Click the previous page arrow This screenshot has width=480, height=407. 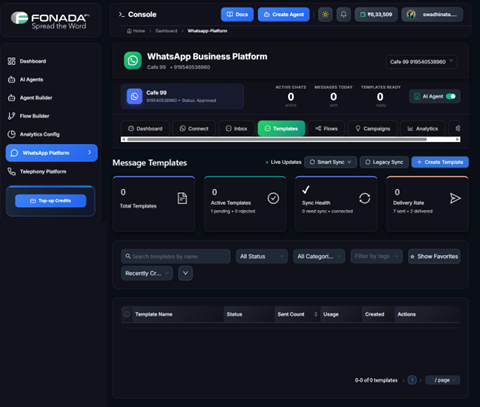(x=404, y=380)
